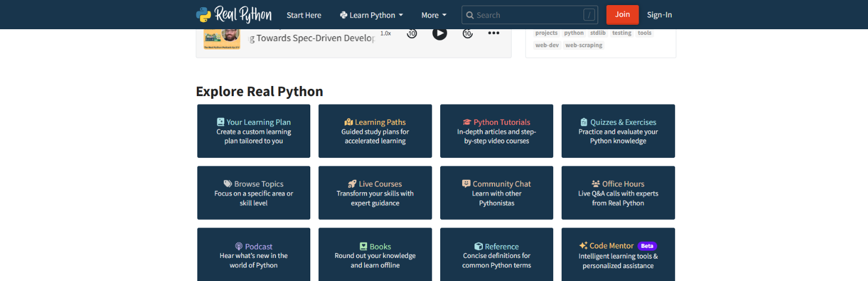Open the Community Chat card
The width and height of the screenshot is (868, 281).
(496, 193)
